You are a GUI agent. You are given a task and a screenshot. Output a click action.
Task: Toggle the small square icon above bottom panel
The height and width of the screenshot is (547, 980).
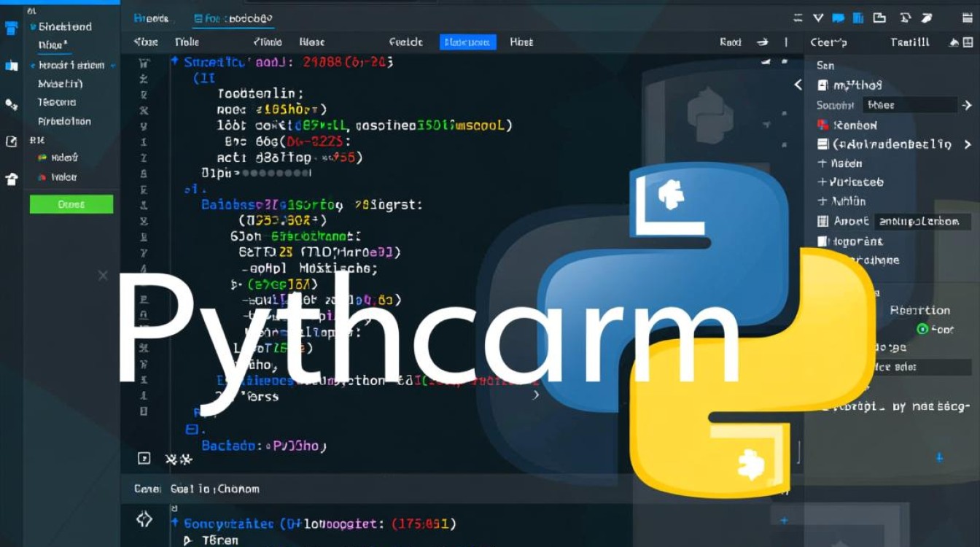[144, 458]
